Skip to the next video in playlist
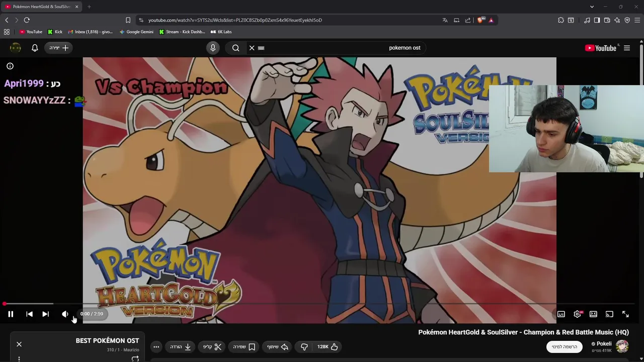This screenshot has height=362, width=644. [45, 314]
